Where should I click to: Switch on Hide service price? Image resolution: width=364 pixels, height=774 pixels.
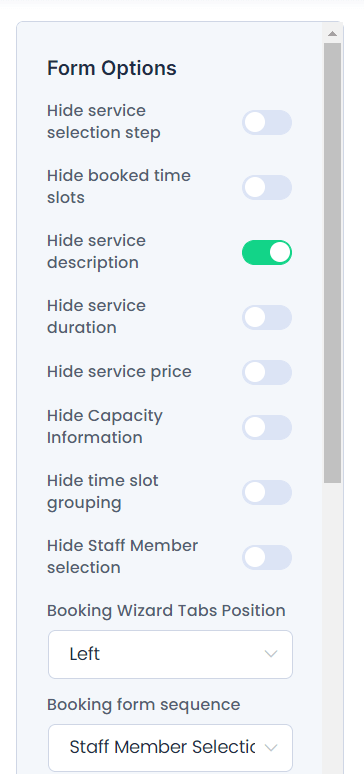click(267, 372)
